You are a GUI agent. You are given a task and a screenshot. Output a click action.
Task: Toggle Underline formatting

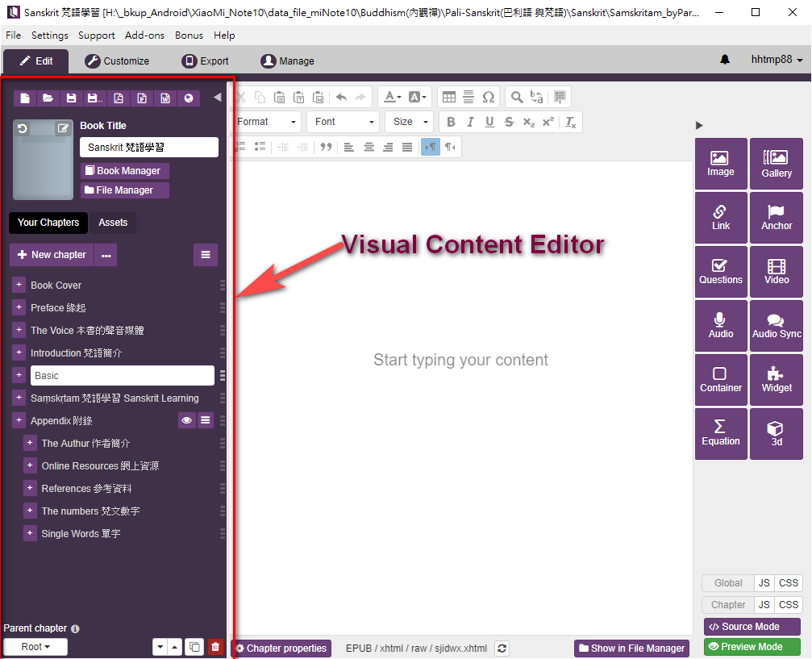click(489, 122)
